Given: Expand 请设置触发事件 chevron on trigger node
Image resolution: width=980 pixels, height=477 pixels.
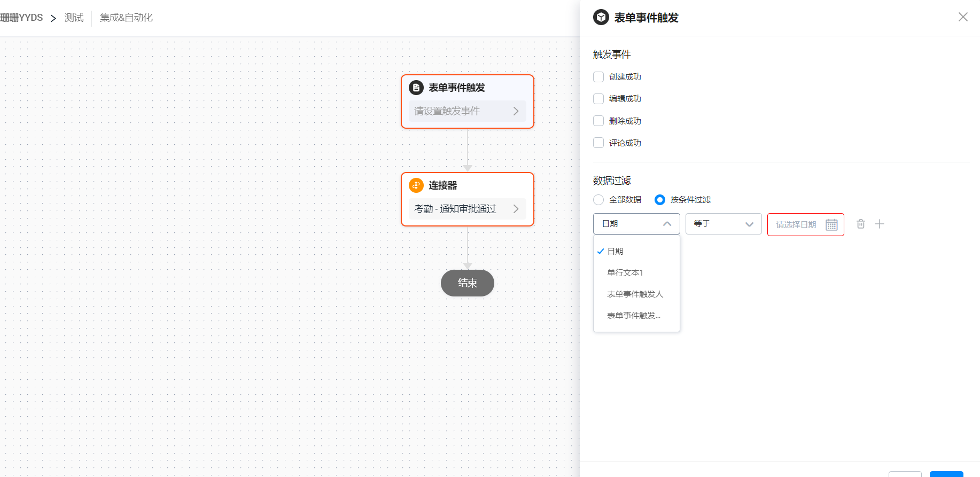Looking at the screenshot, I should pyautogui.click(x=516, y=111).
